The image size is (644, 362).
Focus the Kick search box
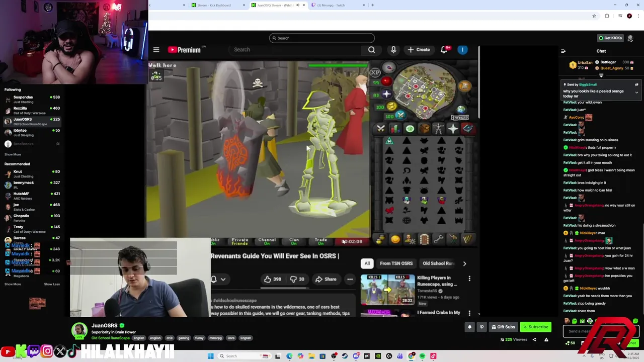point(322,38)
